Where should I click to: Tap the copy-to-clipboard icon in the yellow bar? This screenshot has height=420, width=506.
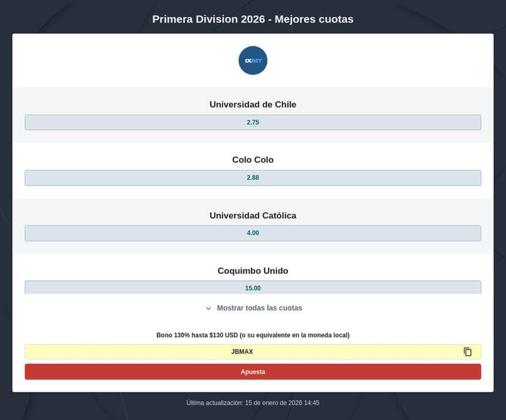[x=467, y=351]
